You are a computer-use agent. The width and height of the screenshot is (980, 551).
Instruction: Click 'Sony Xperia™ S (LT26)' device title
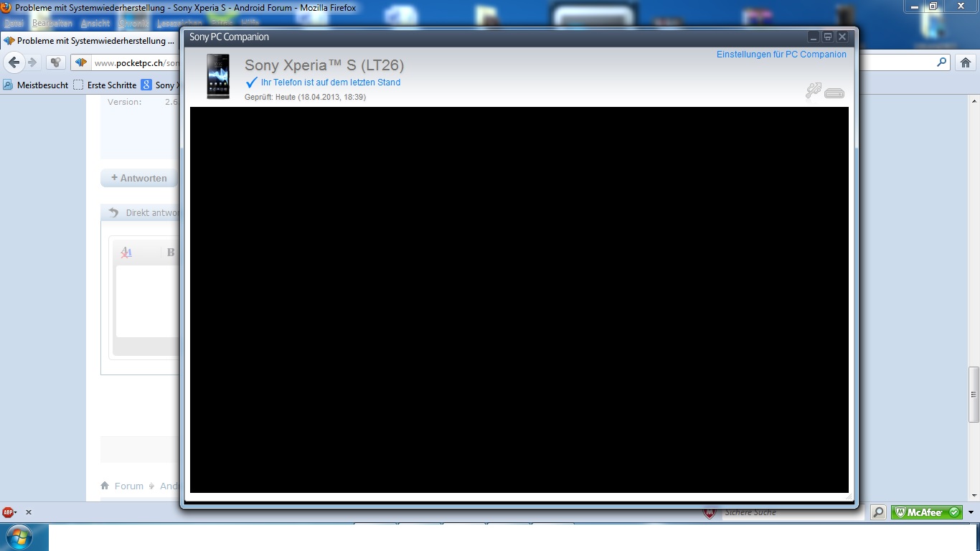coord(324,65)
